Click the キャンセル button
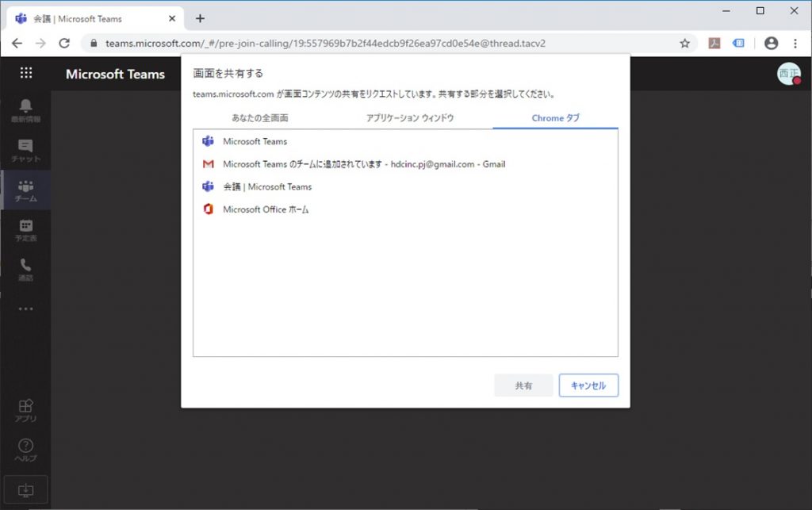Screen dimensions: 812x510 point(588,385)
